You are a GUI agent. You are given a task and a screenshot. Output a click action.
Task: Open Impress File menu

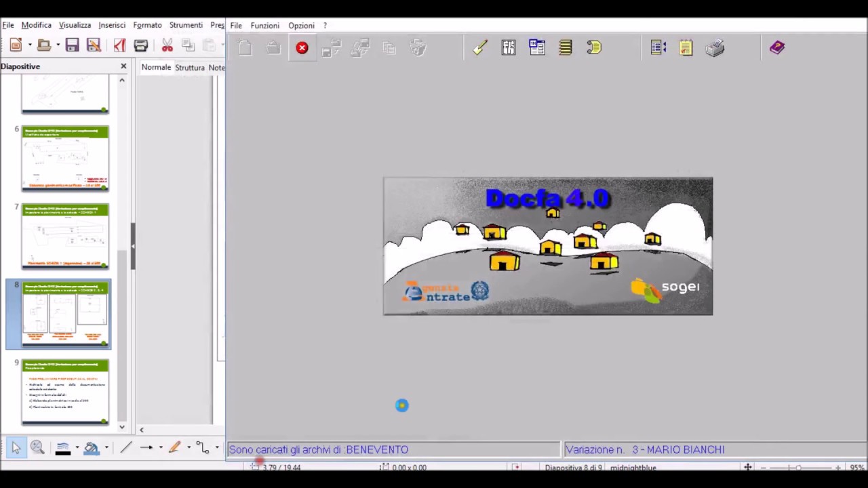(8, 25)
